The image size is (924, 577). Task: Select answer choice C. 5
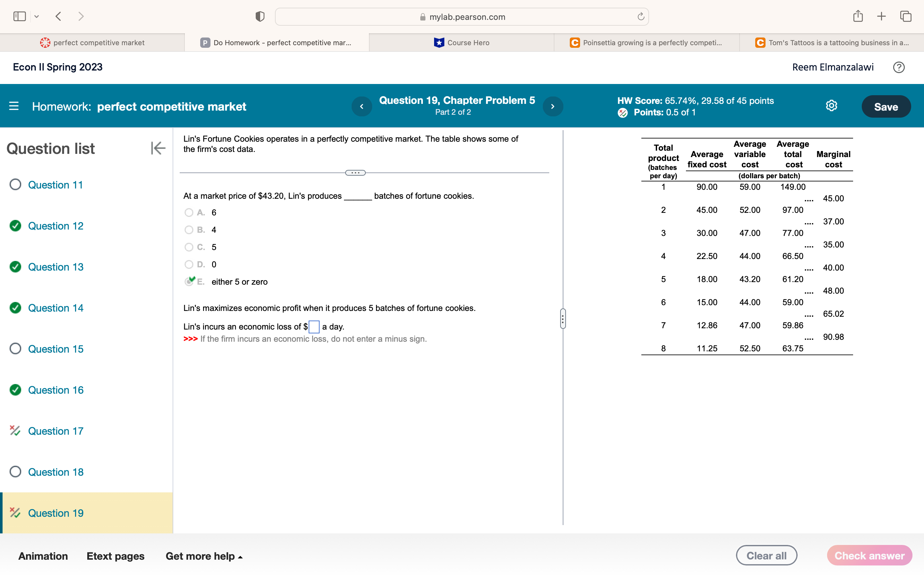coord(189,247)
